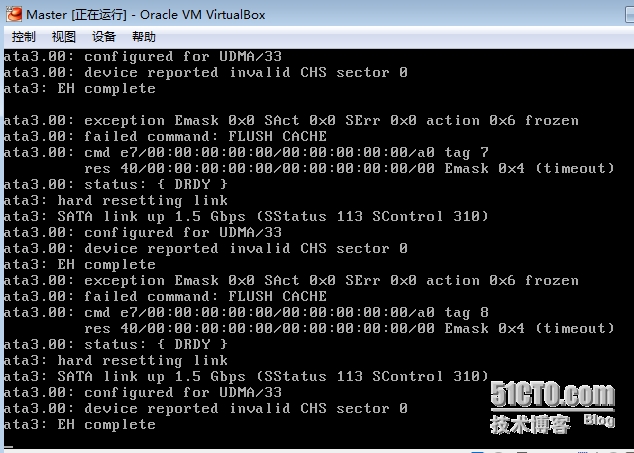Click the partly visible minimize button at title bar edge
The width and height of the screenshot is (634, 453).
click(x=630, y=15)
